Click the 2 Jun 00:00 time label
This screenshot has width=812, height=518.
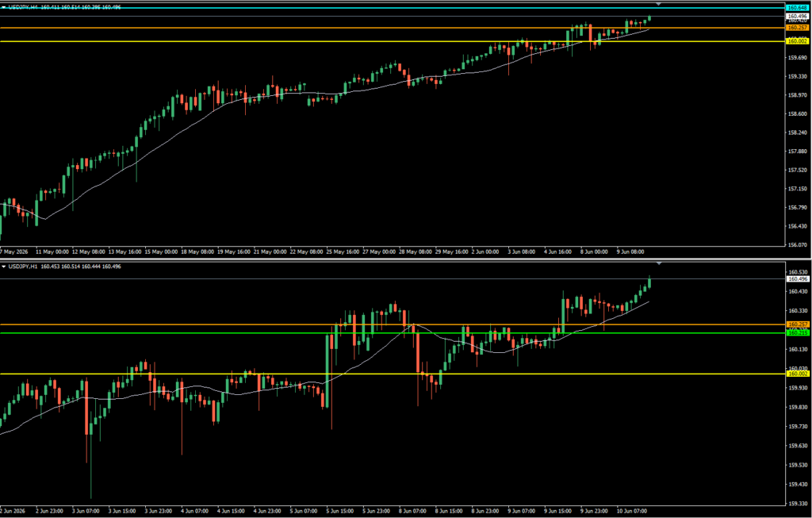coord(485,251)
